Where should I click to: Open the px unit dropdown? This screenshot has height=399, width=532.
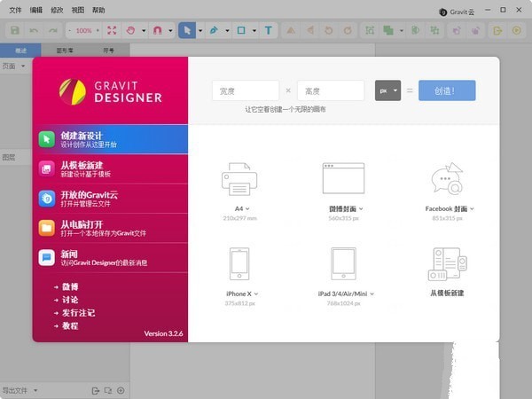387,90
